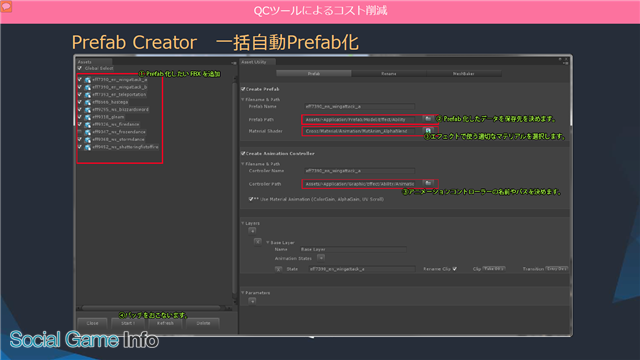Viewport: 640px width, 360px height.
Task: Click the folder icon beside Controller Path
Action: [428, 183]
